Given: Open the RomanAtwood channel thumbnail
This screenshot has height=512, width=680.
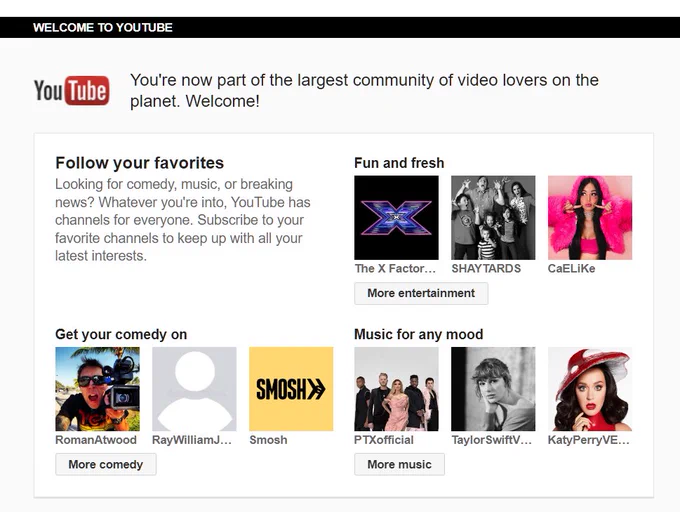Looking at the screenshot, I should pos(98,389).
